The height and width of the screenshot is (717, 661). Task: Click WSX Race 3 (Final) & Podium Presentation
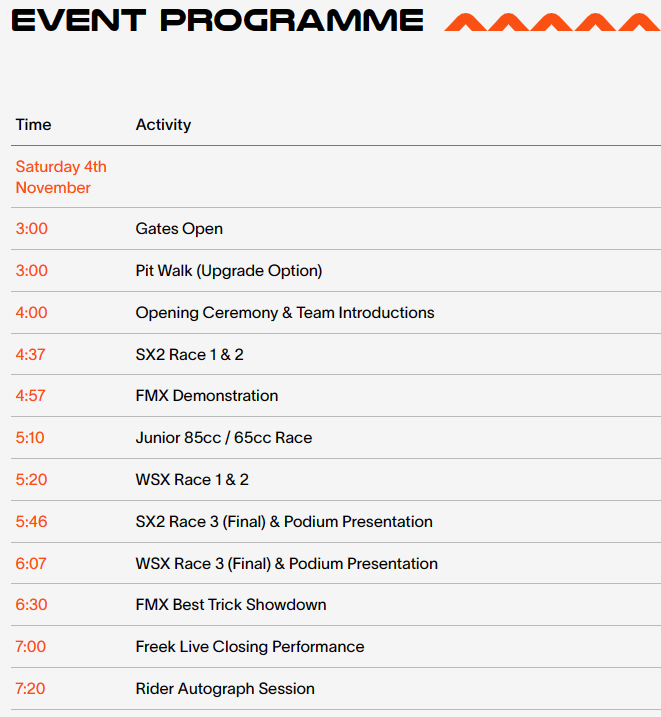tap(287, 564)
